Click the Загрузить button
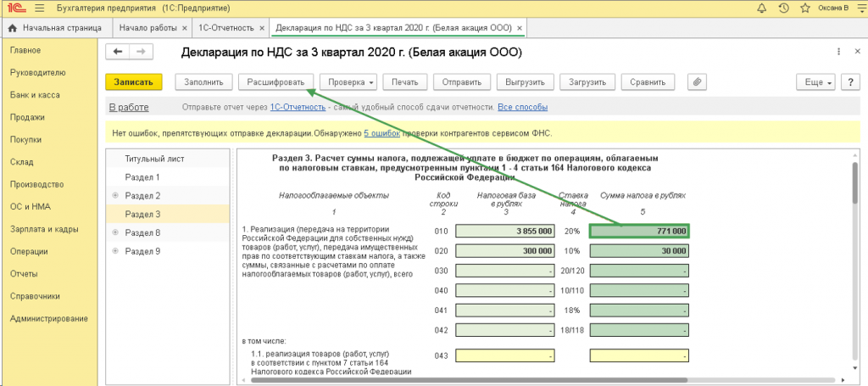Screen dimensions: 868x386 pyautogui.click(x=587, y=82)
